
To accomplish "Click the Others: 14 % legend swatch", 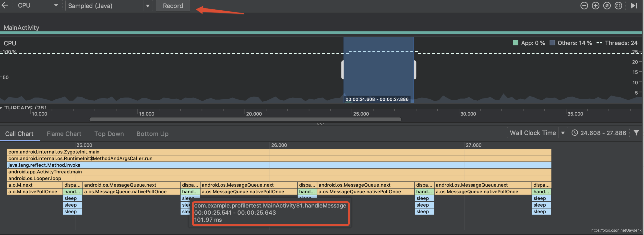I will click(x=552, y=43).
